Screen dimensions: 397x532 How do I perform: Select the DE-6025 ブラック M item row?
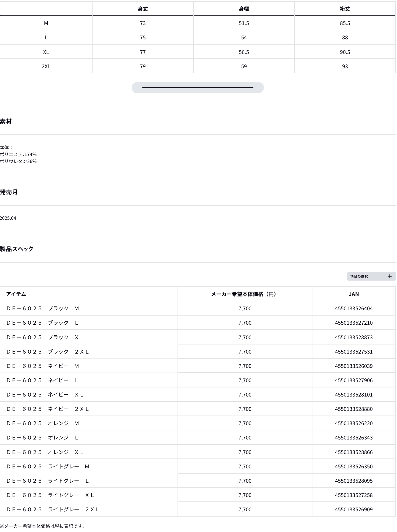(43, 308)
